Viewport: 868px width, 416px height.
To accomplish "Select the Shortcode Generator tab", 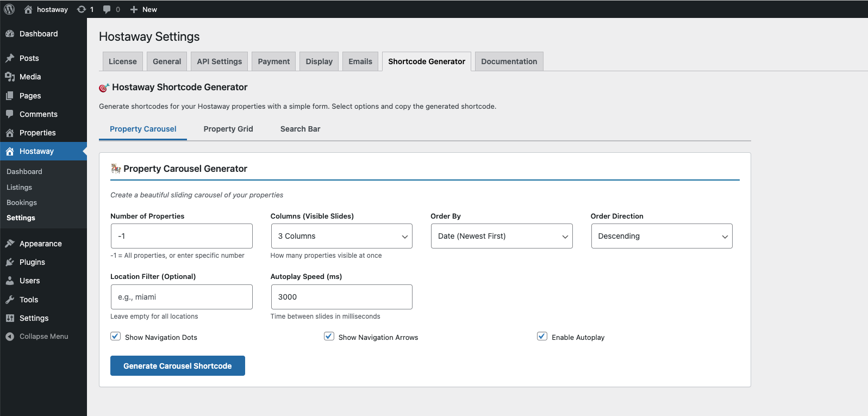I will click(427, 61).
